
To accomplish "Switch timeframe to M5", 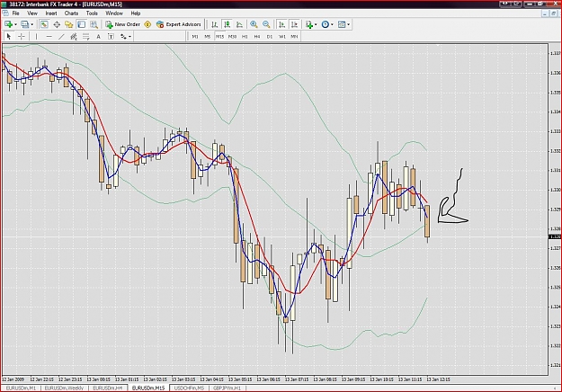I will coord(207,37).
